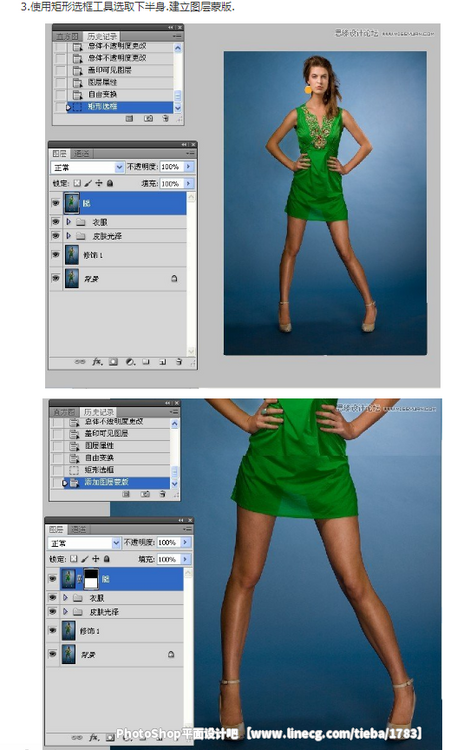The width and height of the screenshot is (470, 750).
Task: Click mask link chain icon on 腿 layer, second image
Action: tap(80, 579)
